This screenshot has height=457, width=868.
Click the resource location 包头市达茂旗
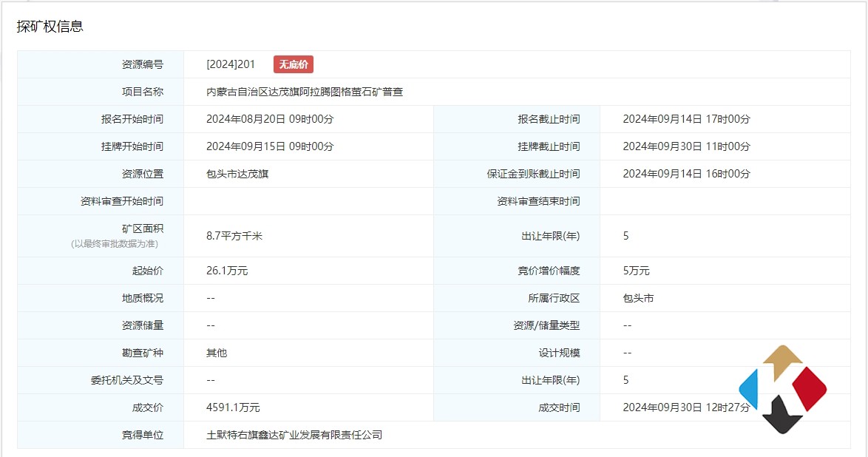pyautogui.click(x=232, y=174)
